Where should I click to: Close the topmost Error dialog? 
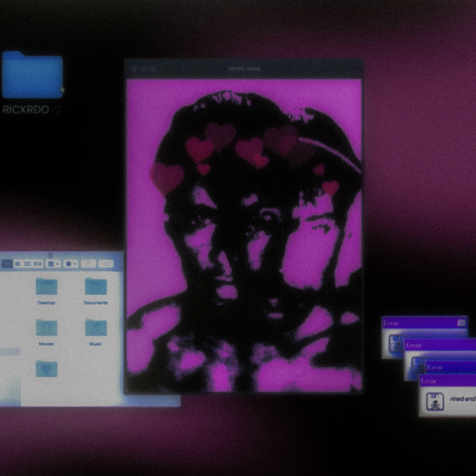[x=461, y=323]
